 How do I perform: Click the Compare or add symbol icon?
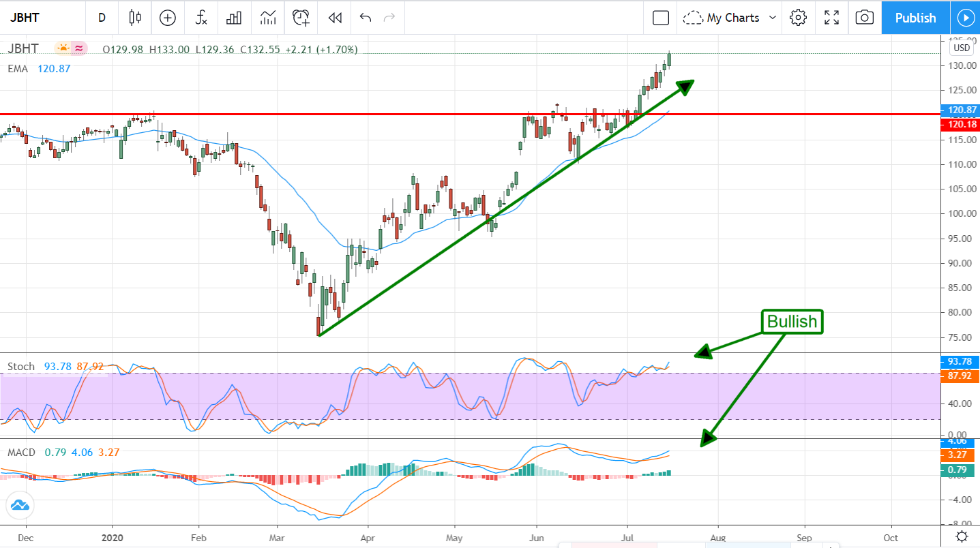[168, 18]
